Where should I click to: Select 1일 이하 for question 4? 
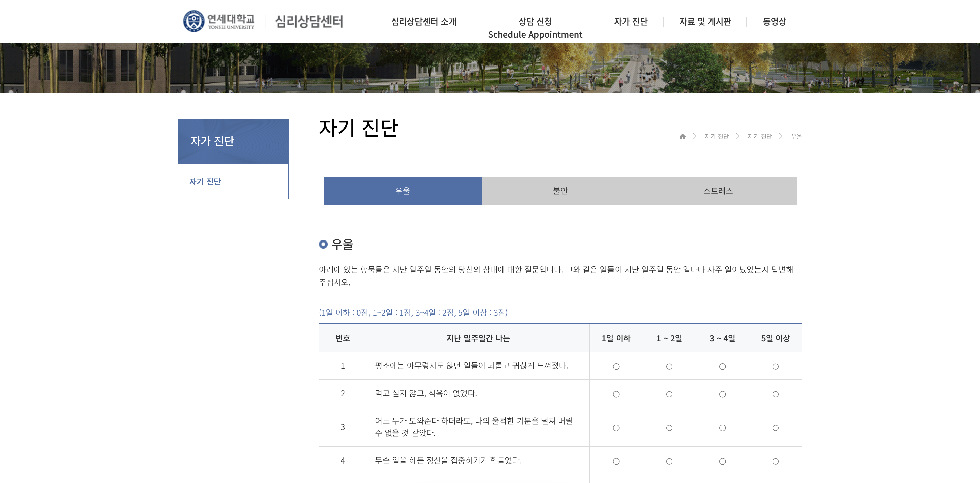click(616, 460)
